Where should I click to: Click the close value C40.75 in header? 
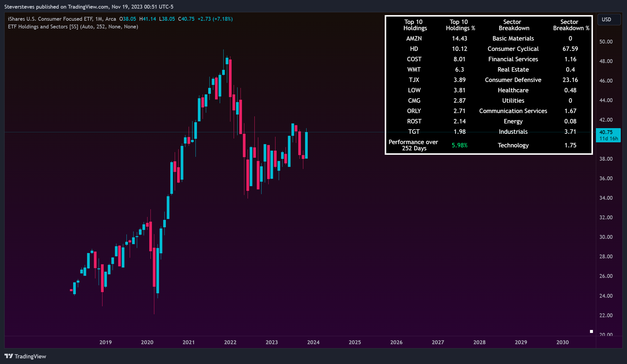pos(186,19)
